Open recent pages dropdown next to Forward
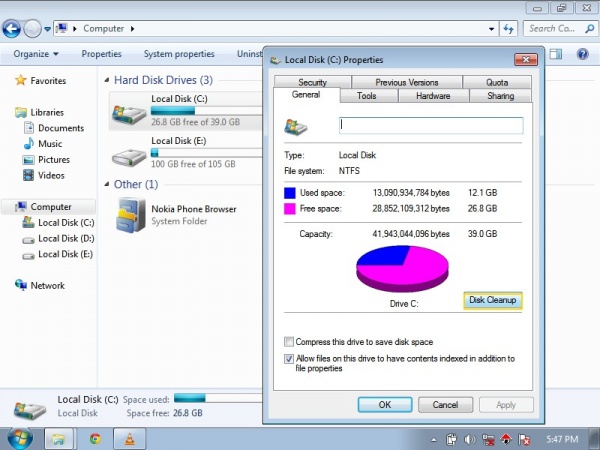This screenshot has width=600, height=450. (x=47, y=29)
